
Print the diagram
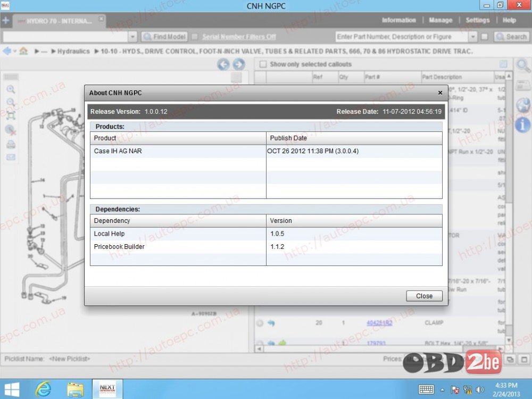pyautogui.click(x=11, y=145)
